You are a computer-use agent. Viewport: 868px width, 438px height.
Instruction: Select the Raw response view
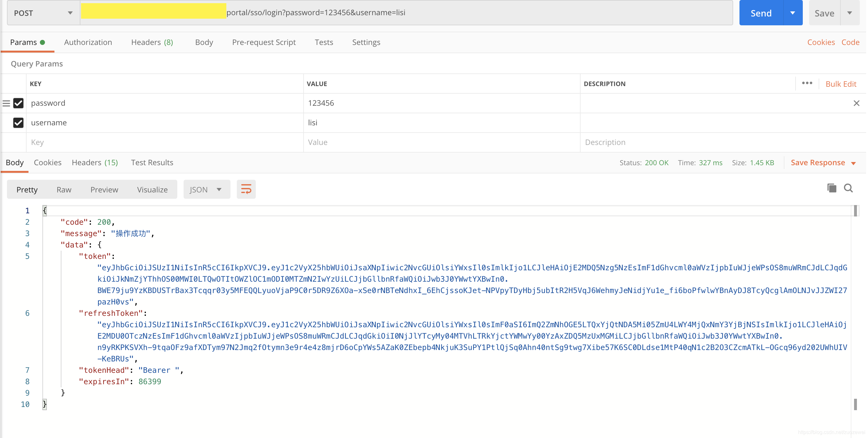64,189
